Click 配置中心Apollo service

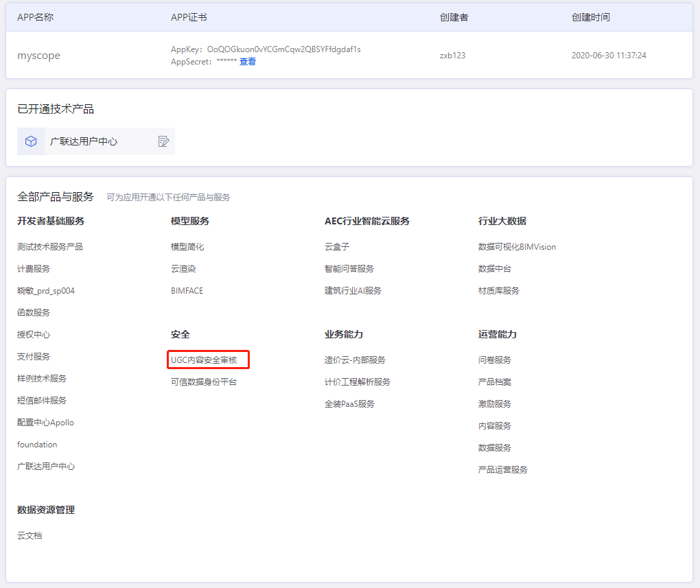[x=45, y=422]
